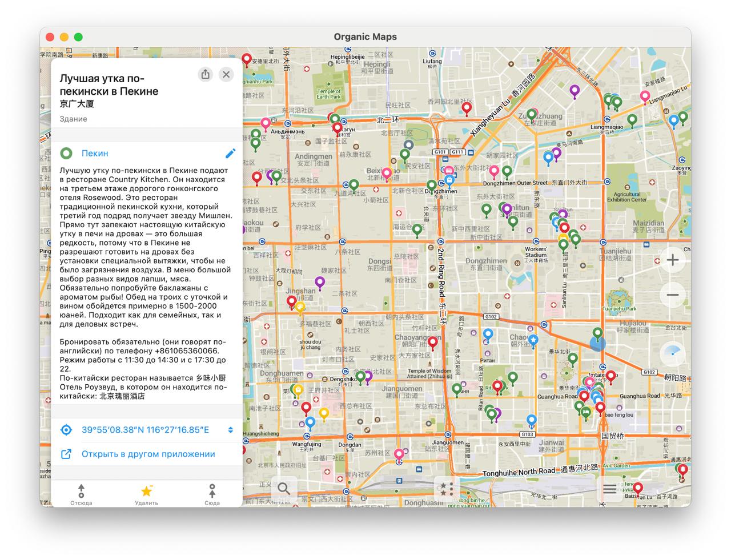Zoom out of the map
731x560 pixels.
point(672,295)
